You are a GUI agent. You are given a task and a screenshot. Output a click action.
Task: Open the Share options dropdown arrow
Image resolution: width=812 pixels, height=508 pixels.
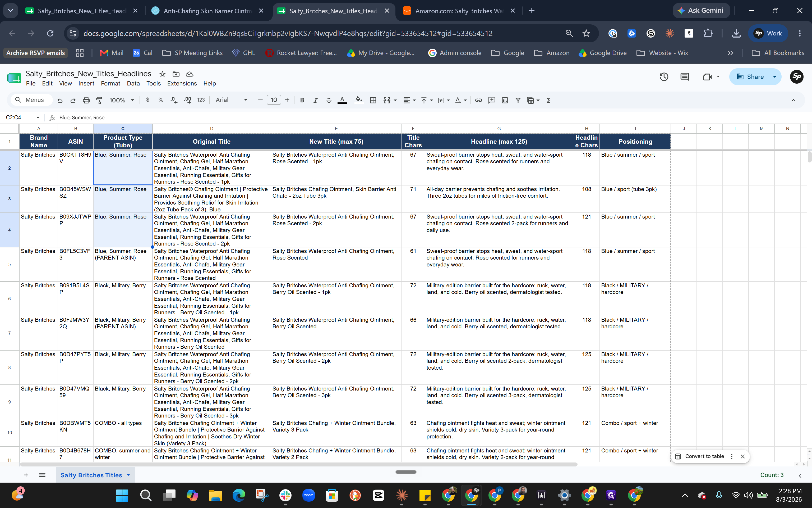coord(774,77)
